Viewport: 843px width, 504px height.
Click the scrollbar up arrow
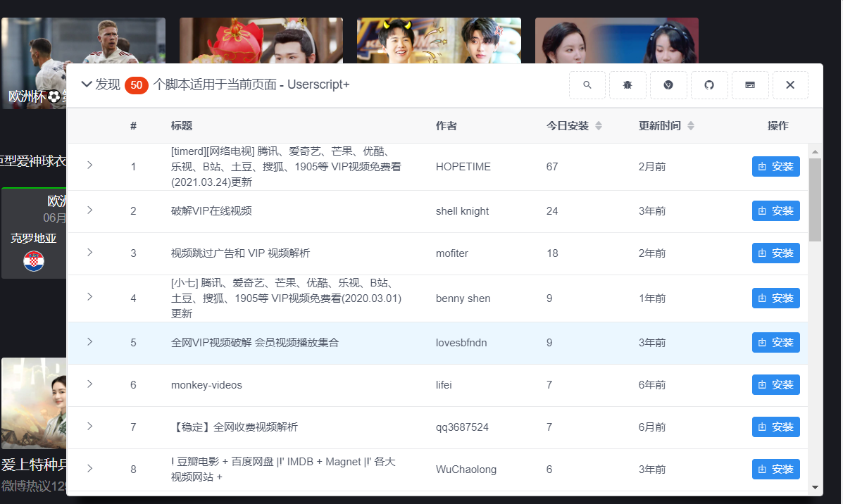(x=815, y=152)
